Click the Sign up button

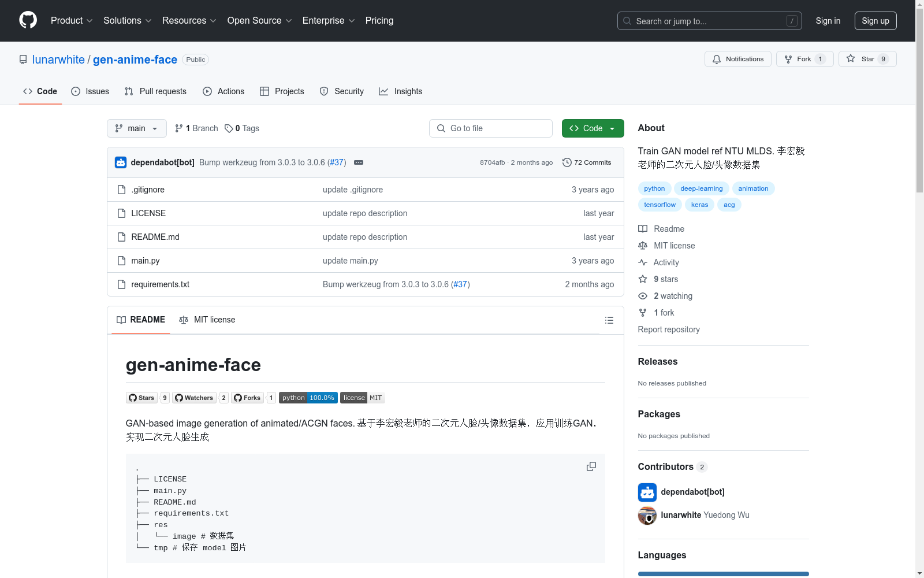875,21
